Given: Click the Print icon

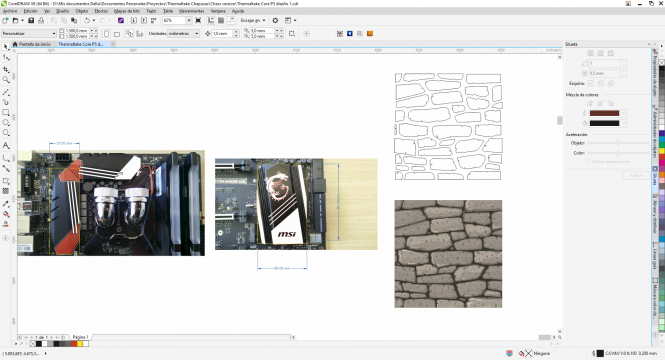Looking at the screenshot, I should 41,20.
